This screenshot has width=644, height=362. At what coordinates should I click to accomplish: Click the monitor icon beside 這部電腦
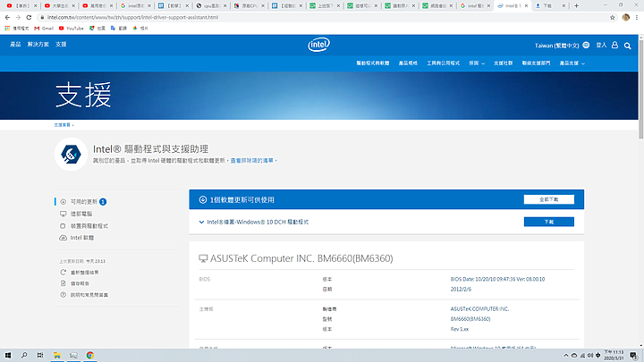point(64,214)
